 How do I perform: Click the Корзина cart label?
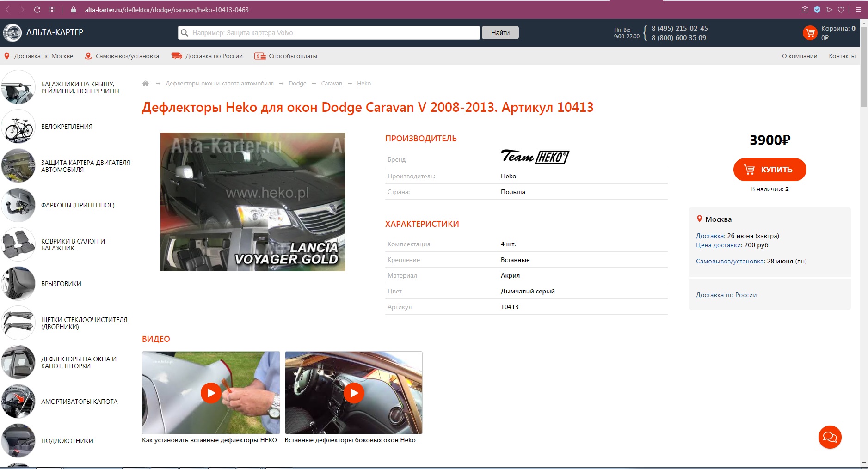(x=838, y=28)
